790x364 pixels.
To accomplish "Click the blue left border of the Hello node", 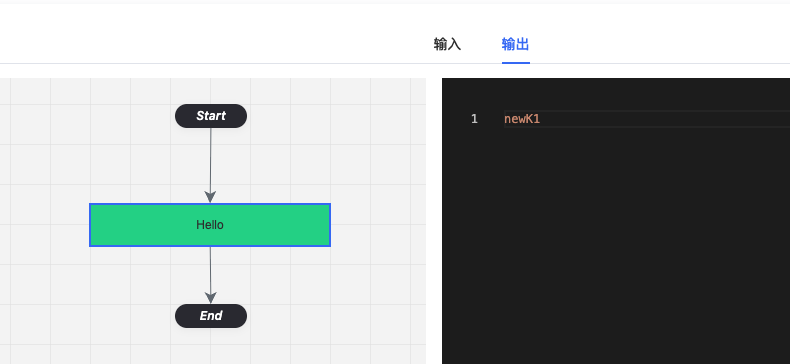I will 90,225.
